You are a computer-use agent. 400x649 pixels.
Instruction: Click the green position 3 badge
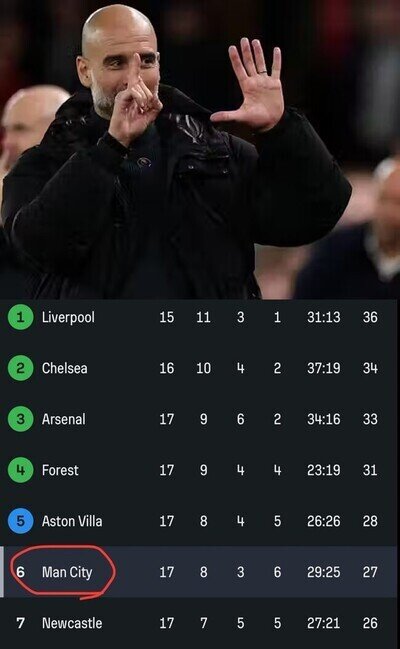tap(20, 419)
